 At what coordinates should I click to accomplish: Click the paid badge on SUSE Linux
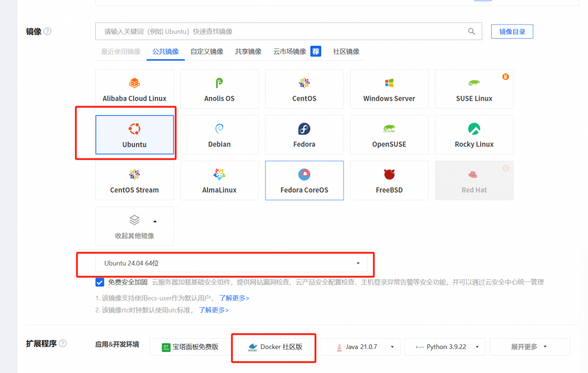click(x=505, y=76)
